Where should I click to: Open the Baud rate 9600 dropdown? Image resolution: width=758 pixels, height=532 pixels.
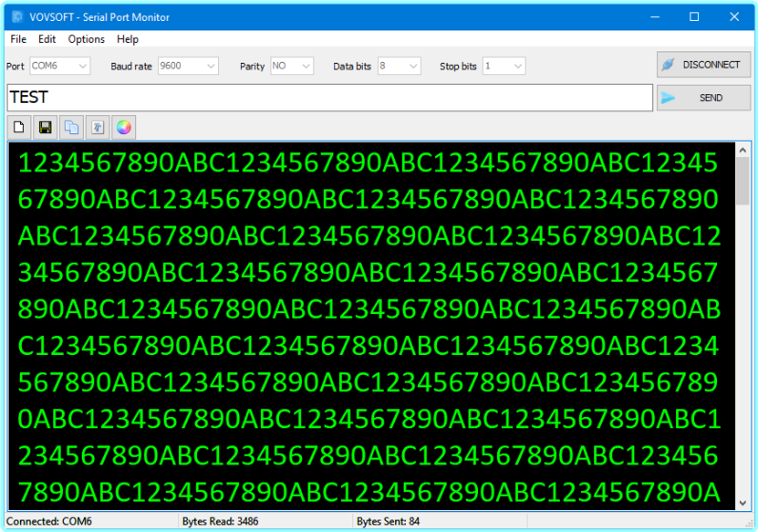click(x=210, y=67)
